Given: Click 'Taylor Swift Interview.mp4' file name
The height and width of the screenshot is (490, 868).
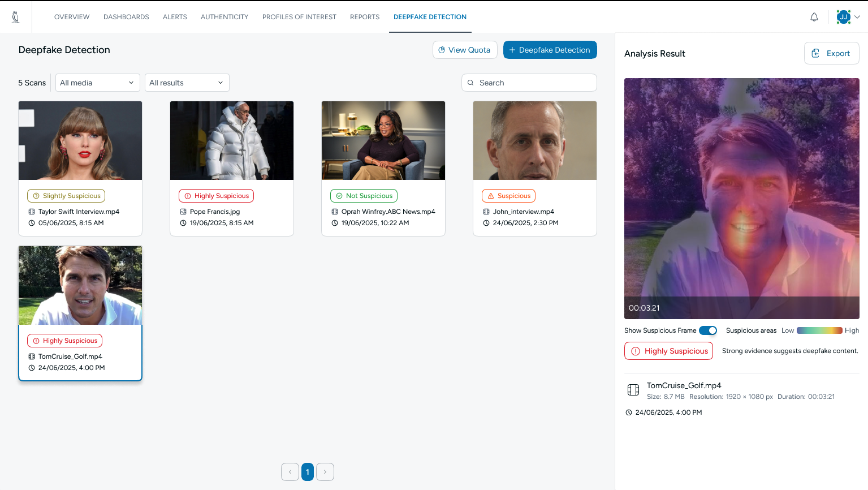Looking at the screenshot, I should (x=79, y=212).
